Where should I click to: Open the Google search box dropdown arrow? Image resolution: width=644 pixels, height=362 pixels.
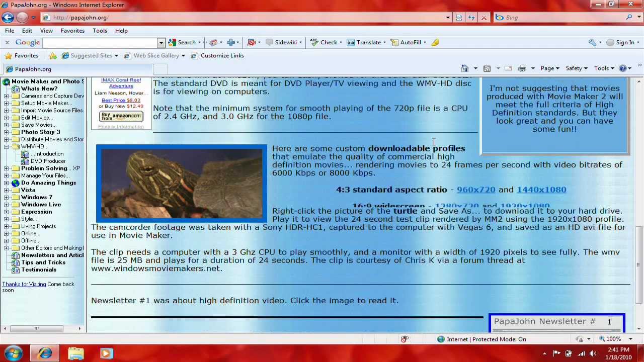(x=160, y=43)
